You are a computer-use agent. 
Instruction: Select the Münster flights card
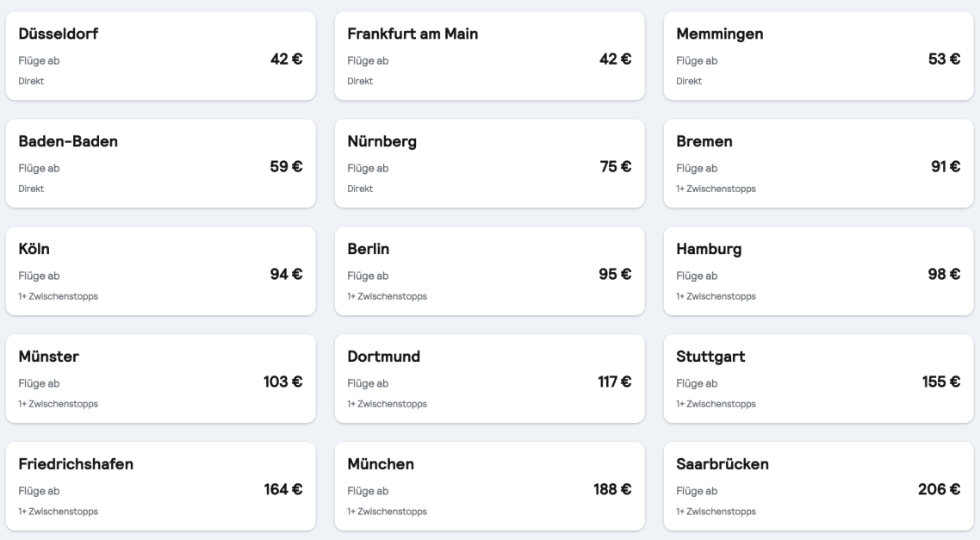[x=161, y=379]
